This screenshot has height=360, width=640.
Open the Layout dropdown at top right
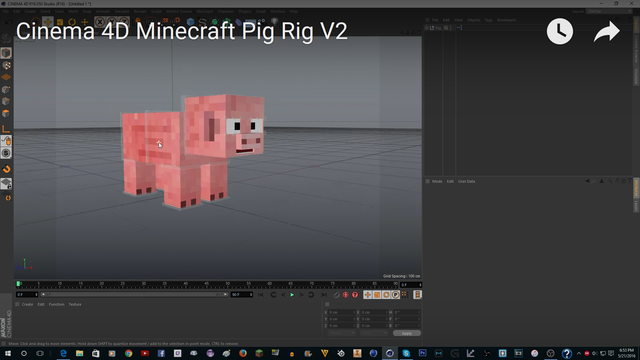coord(609,11)
